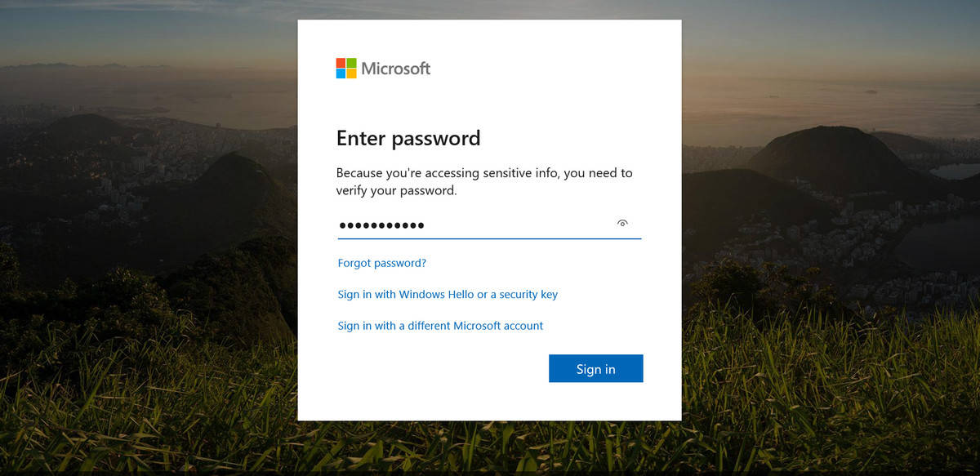Click the "Enter password" heading
Screen dimensions: 980x476
(408, 138)
